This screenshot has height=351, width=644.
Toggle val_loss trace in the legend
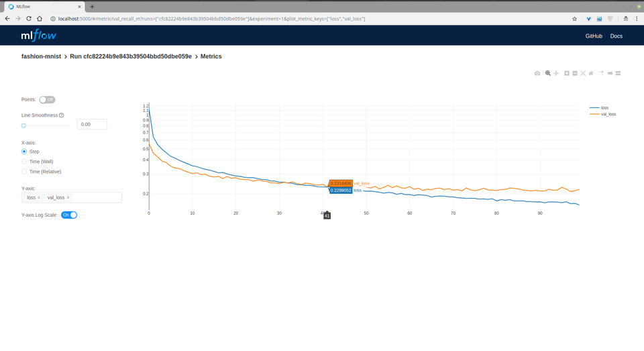coord(602,114)
